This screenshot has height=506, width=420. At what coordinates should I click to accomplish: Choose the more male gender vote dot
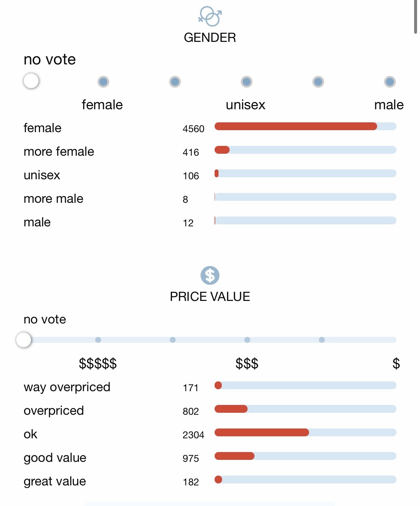pyautogui.click(x=318, y=81)
